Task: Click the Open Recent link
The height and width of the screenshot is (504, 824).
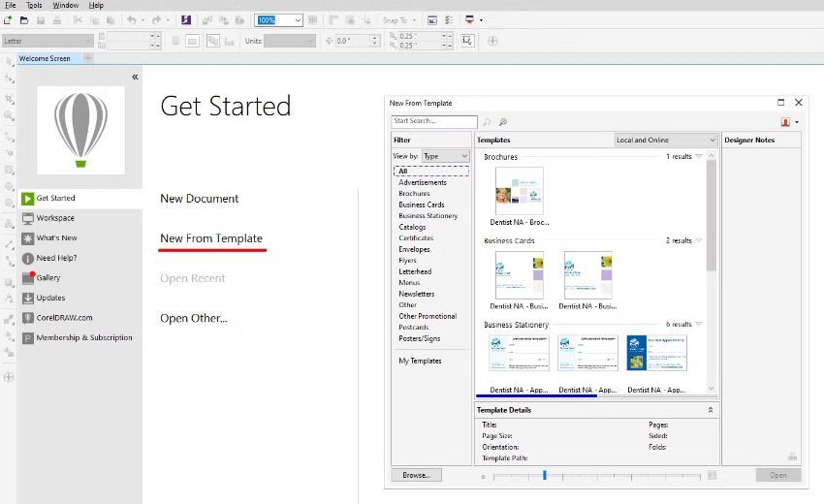Action: pyautogui.click(x=192, y=278)
